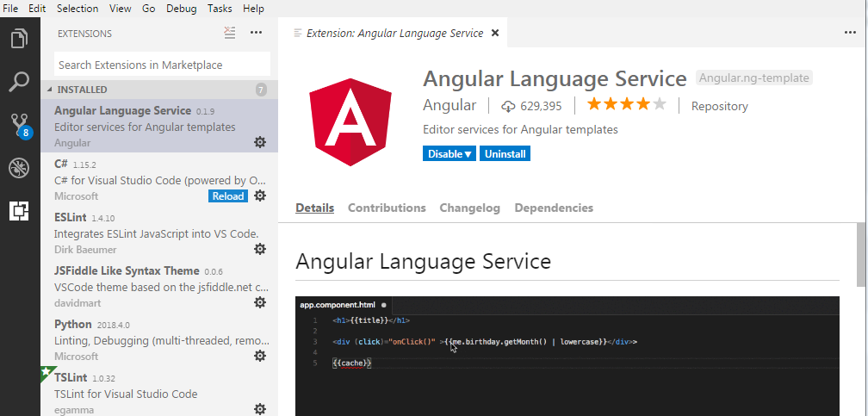Open manage gear for Angular Language Service

tap(260, 142)
